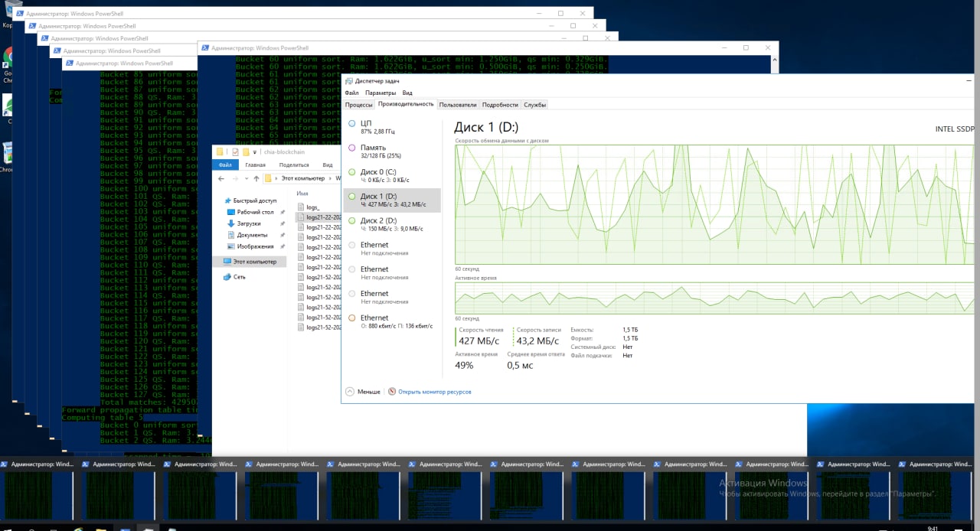Click the first PowerShell window thumbnail preview

35,494
